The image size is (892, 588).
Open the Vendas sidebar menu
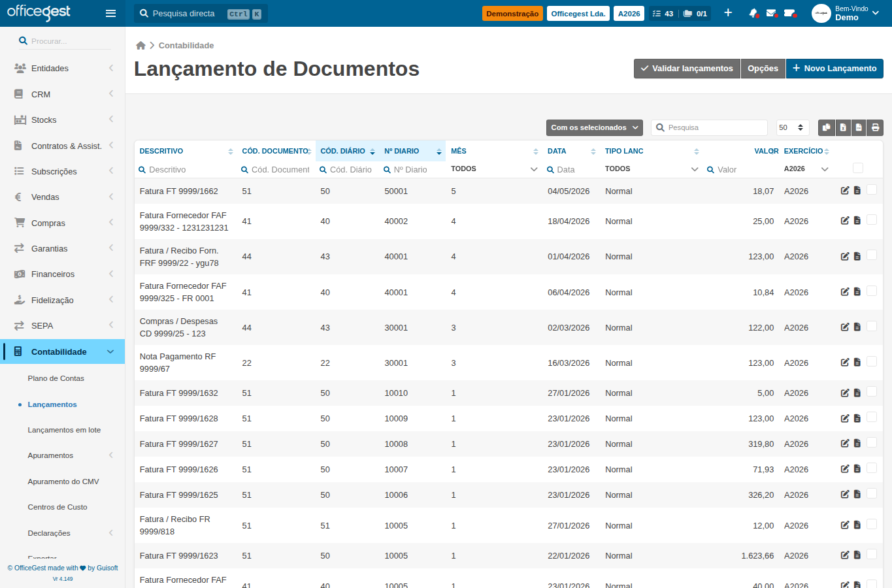(x=63, y=197)
